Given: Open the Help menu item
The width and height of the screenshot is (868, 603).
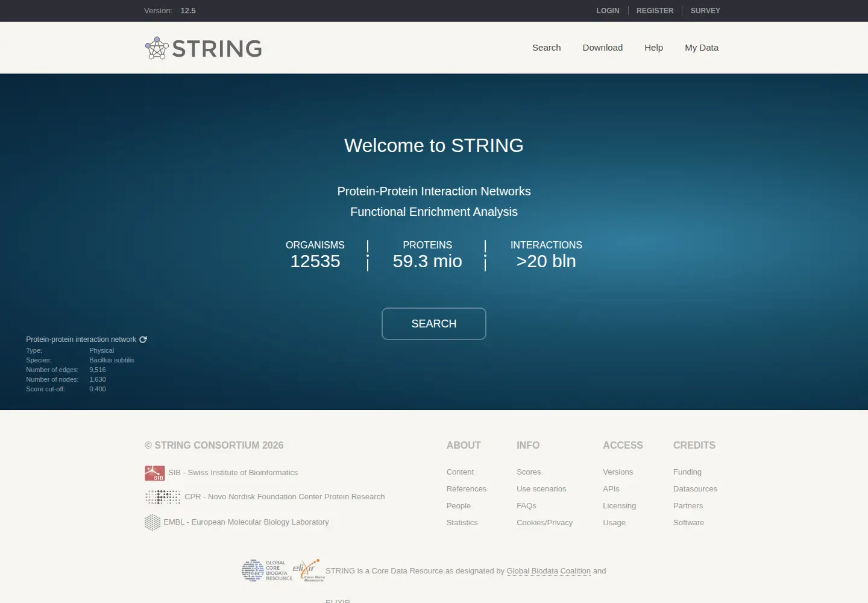Looking at the screenshot, I should pos(654,48).
